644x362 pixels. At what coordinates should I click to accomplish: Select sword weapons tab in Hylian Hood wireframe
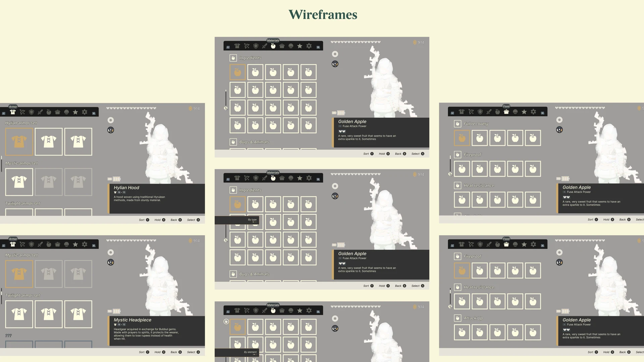pos(40,112)
